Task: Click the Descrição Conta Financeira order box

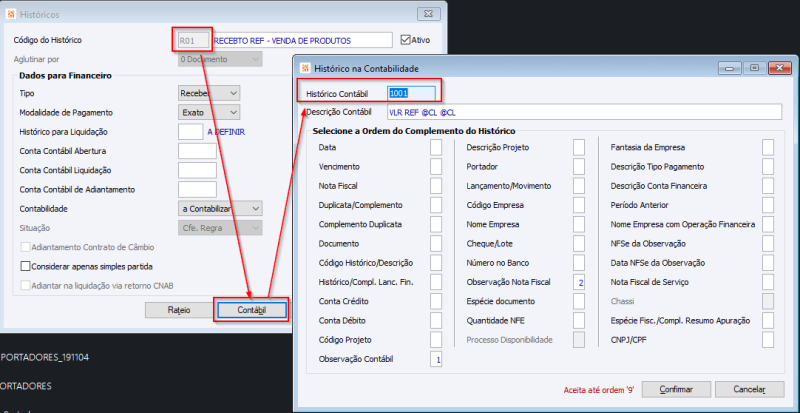Action: coord(768,186)
